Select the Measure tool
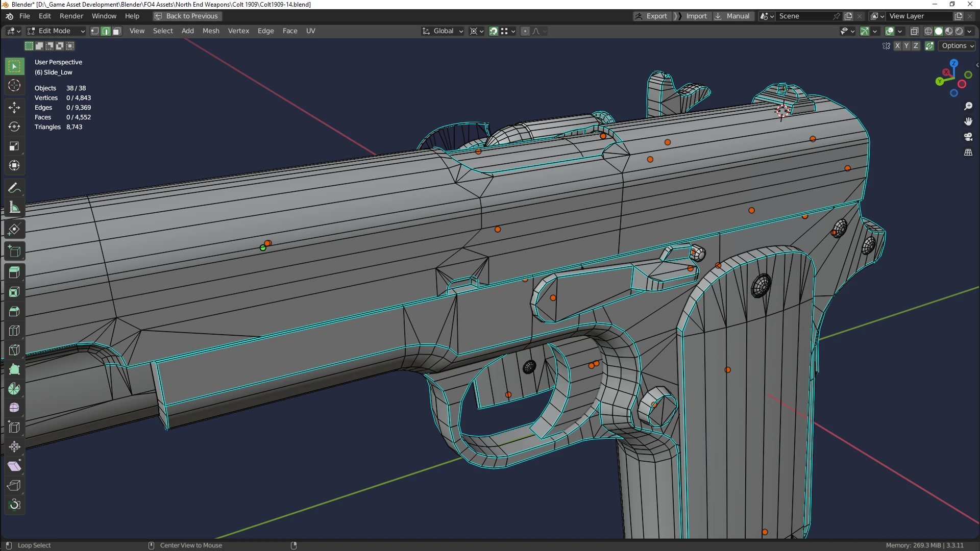Screen dimensions: 980x551 [x=14, y=208]
